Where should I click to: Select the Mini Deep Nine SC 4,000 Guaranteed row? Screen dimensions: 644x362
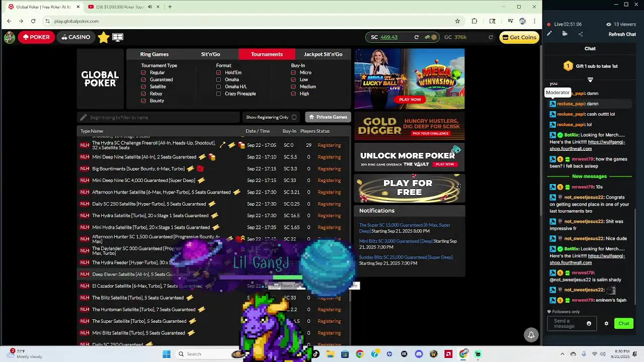pos(213,180)
